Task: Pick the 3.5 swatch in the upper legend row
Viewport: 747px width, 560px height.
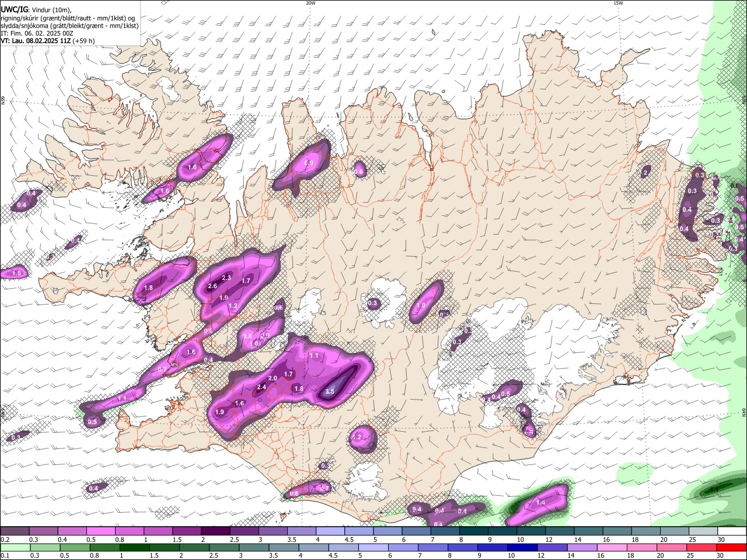Action: [x=301, y=531]
